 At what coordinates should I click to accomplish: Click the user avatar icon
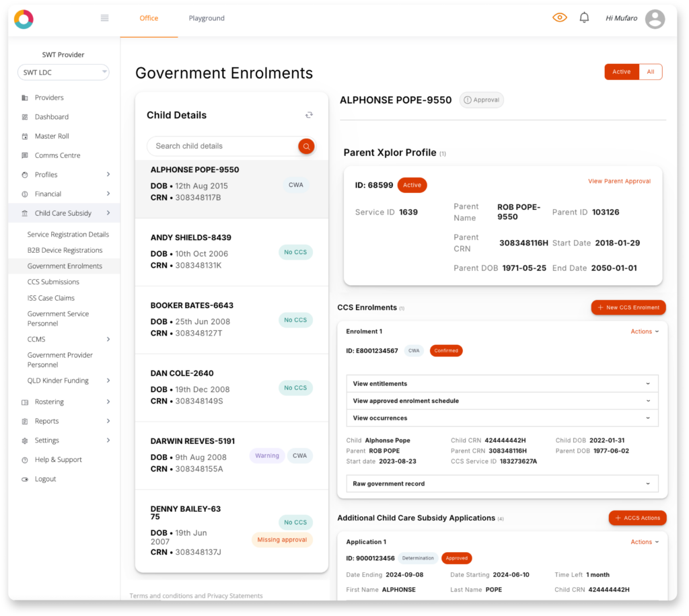point(655,19)
